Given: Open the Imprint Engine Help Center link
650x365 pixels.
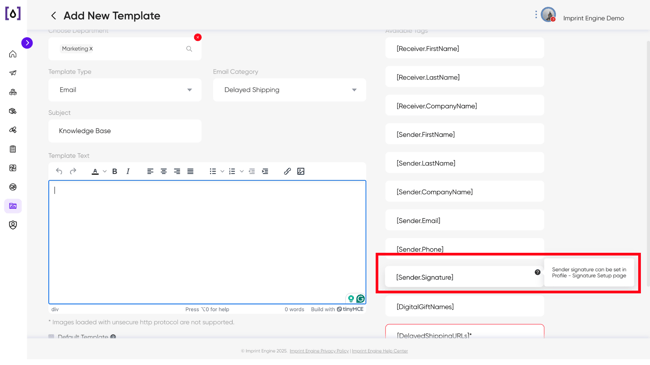Looking at the screenshot, I should [x=380, y=351].
